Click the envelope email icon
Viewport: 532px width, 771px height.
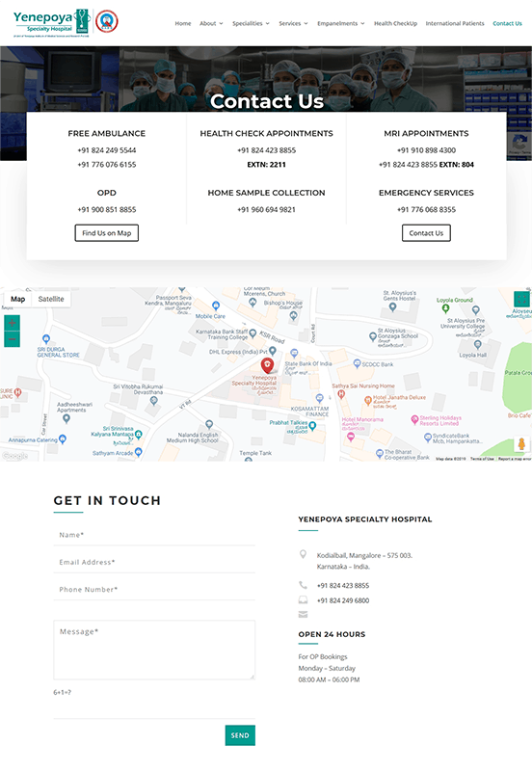point(303,614)
